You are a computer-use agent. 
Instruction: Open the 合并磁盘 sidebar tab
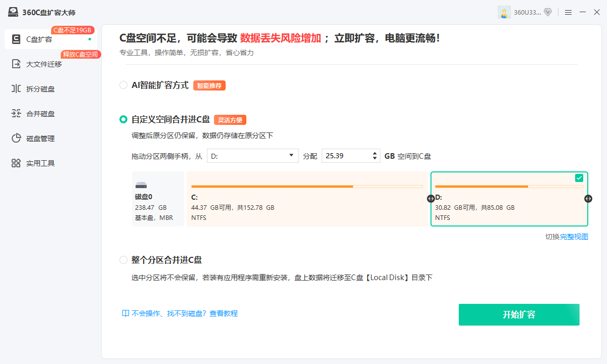click(51, 113)
